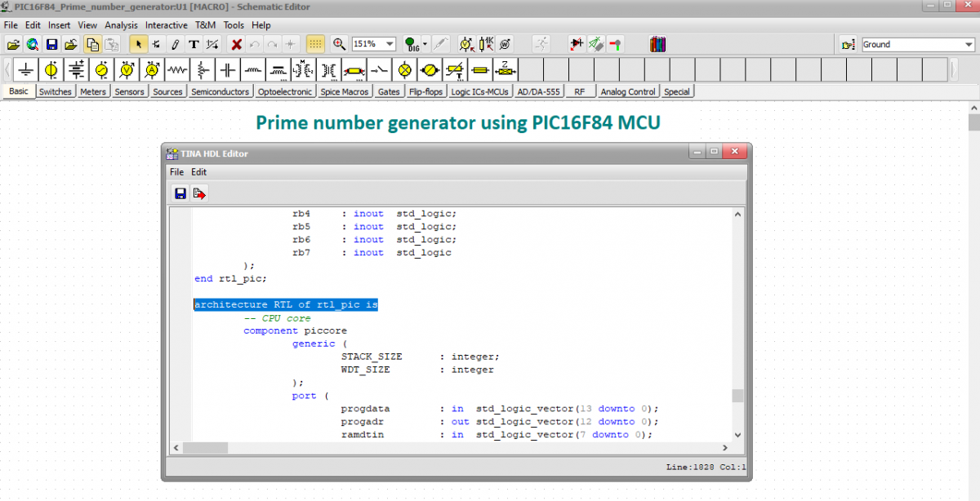
Task: Toggle the grid display icon
Action: 315,43
